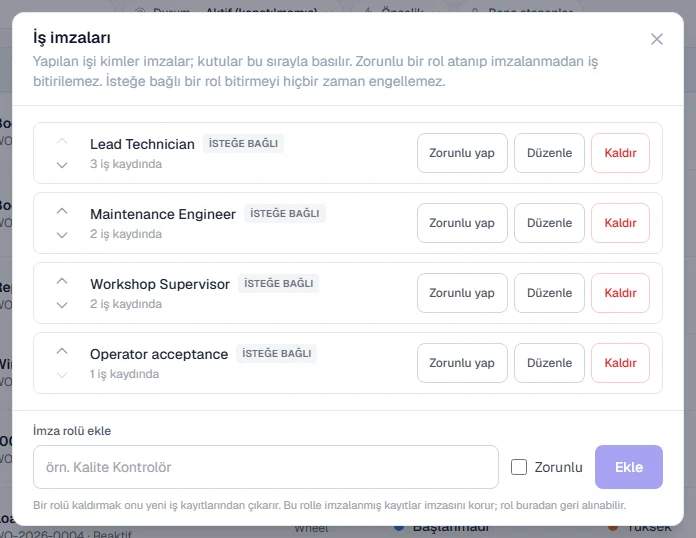Move Workshop Supervisor up with arrow
The image size is (696, 538).
click(x=62, y=281)
